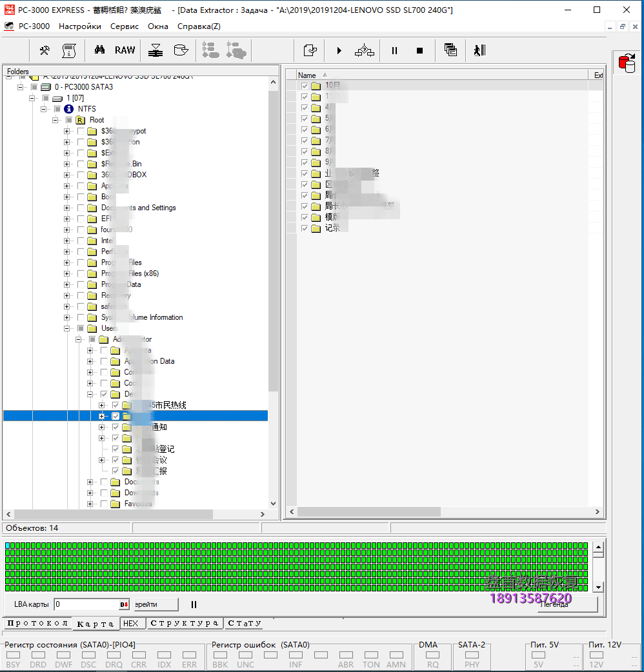Click the binoculars search icon
Viewport: 644px width, 672px height.
(99, 50)
